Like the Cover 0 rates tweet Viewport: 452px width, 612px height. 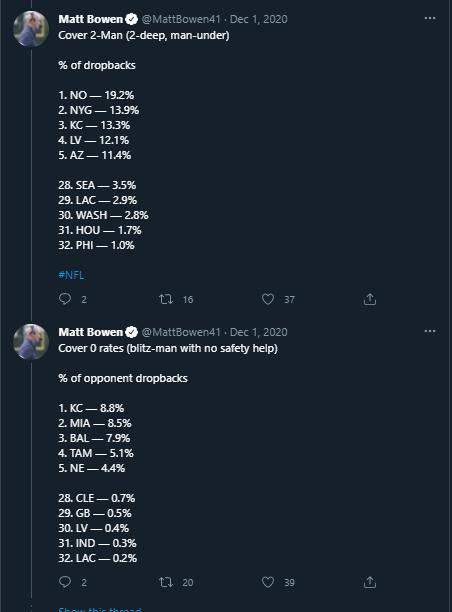click(268, 582)
